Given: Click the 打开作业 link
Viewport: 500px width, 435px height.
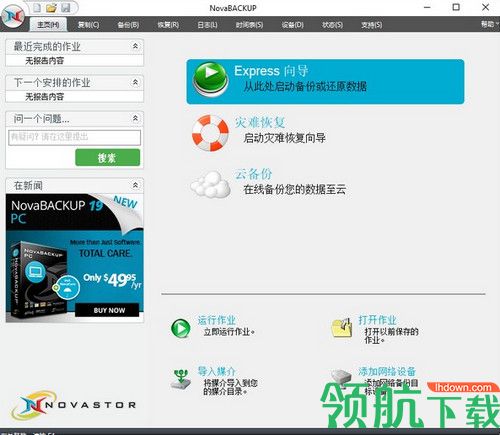Looking at the screenshot, I should pyautogui.click(x=377, y=320).
